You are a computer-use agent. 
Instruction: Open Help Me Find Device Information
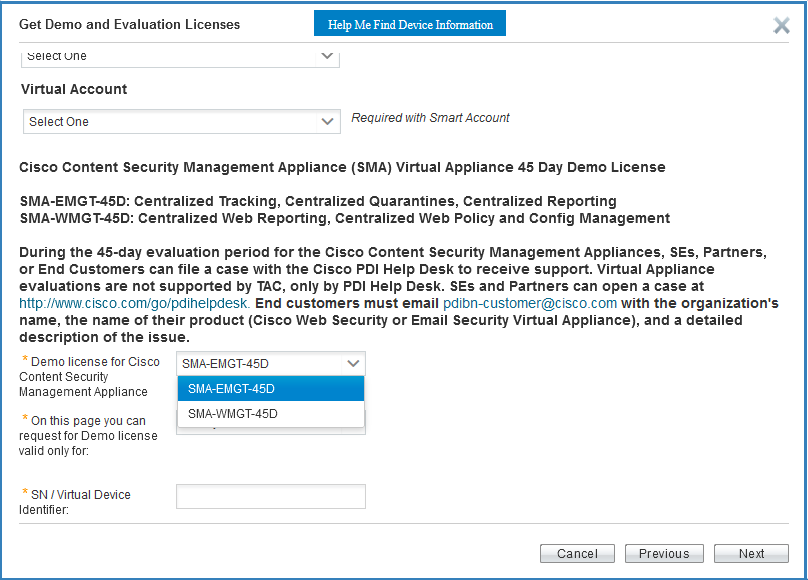point(410,24)
